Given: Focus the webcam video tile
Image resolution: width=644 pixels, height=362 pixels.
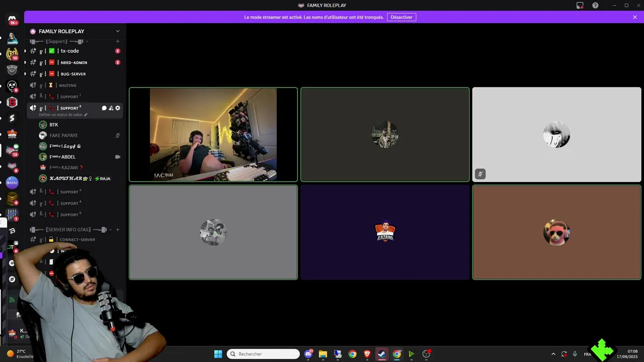Looking at the screenshot, I should point(213,135).
